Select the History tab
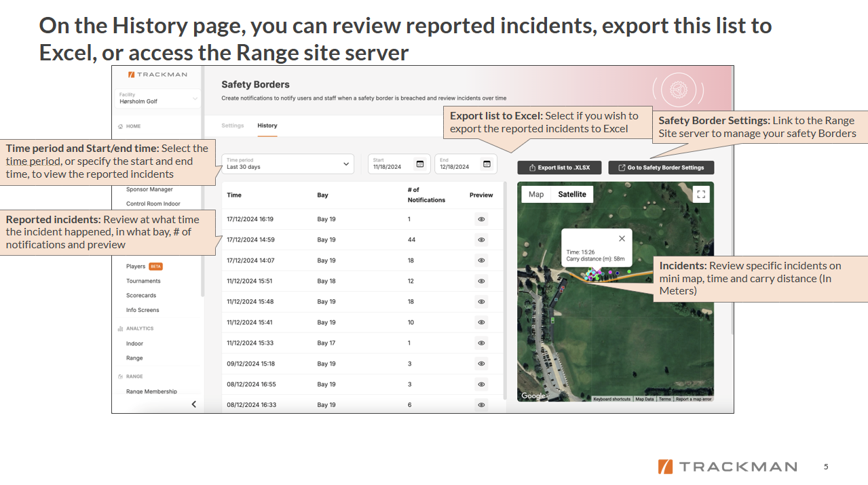The image size is (868, 485). pos(267,125)
